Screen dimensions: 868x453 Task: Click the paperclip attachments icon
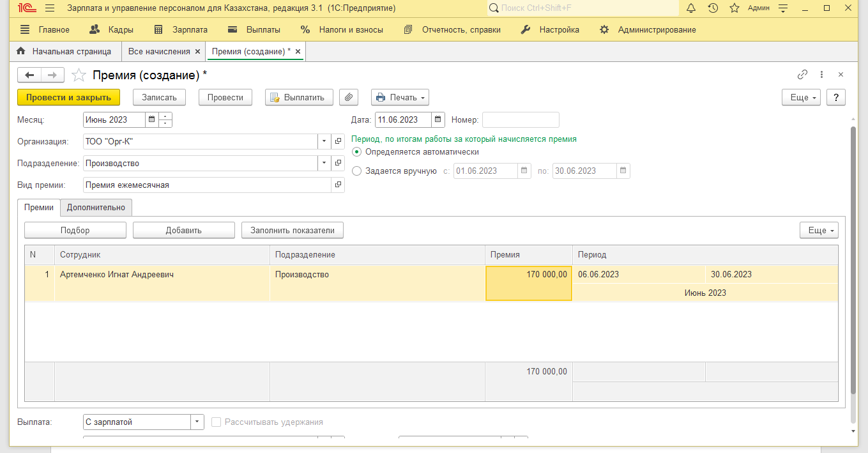(x=348, y=97)
